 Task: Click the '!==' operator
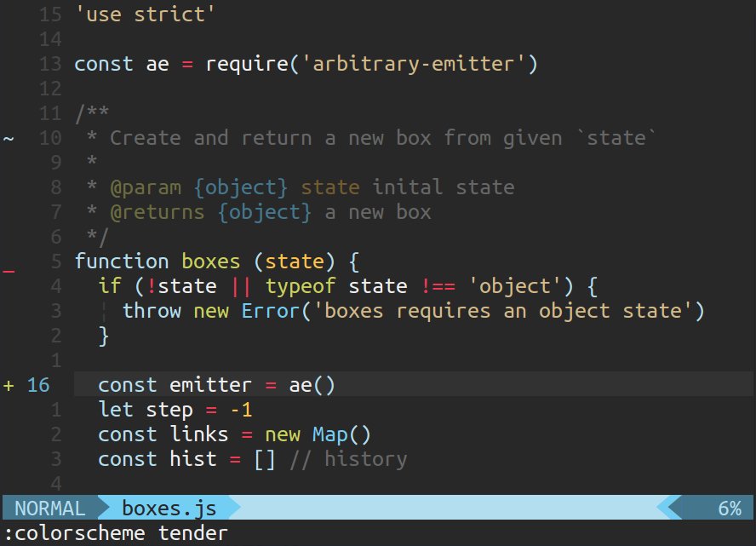coord(438,286)
